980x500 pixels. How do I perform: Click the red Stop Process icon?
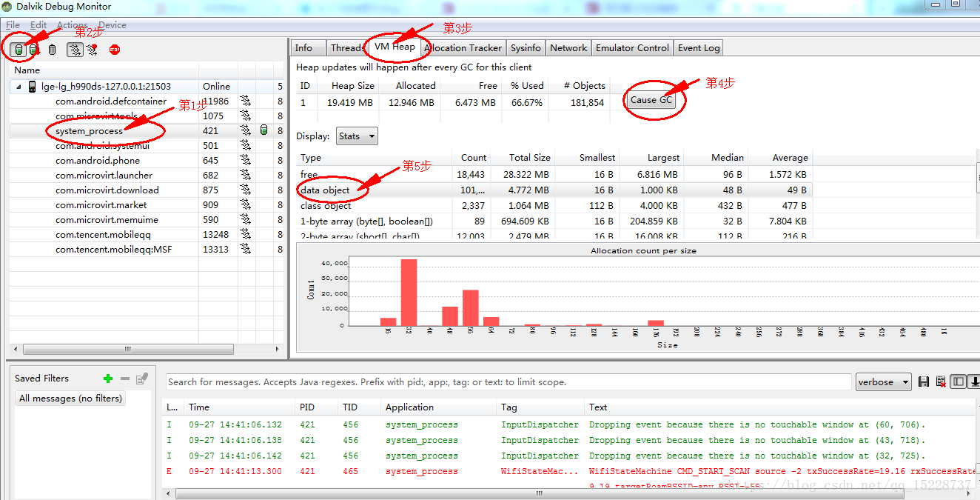click(114, 50)
